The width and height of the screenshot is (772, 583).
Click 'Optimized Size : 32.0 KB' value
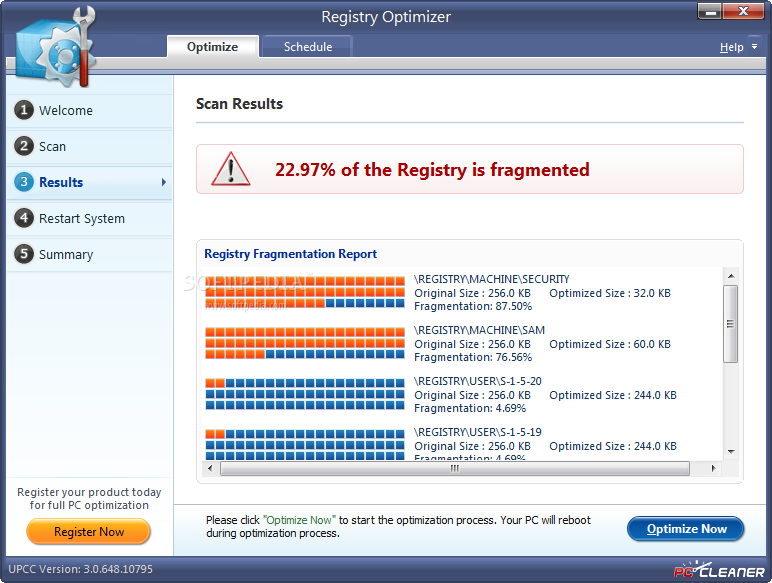point(610,293)
